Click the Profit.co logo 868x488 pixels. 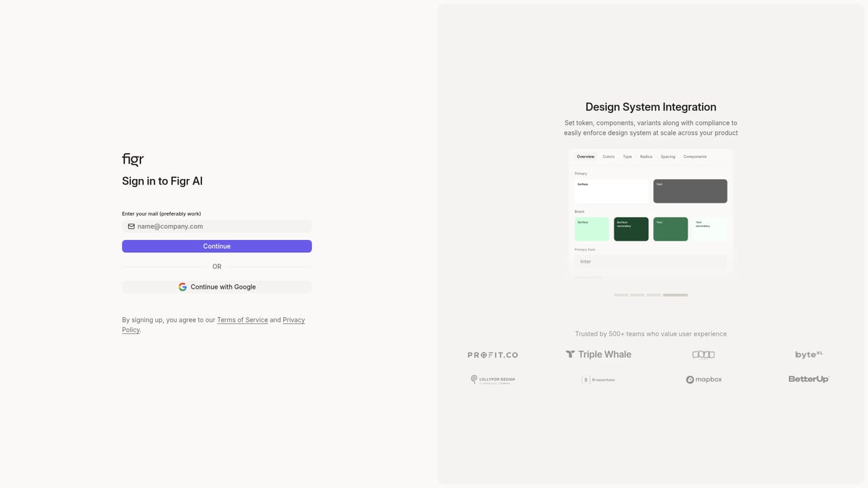[493, 354]
